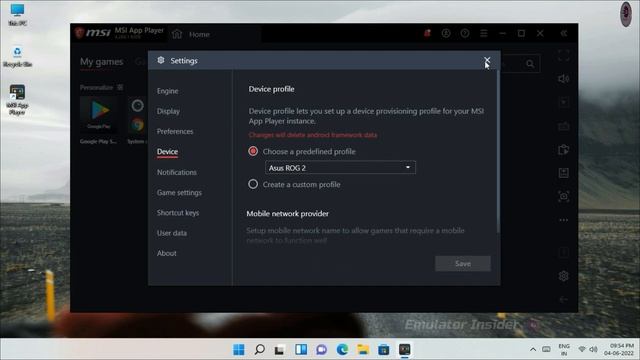Expand the Asus ROG 2 profile dropdown
Viewport: 640px width, 360px height.
click(x=340, y=167)
